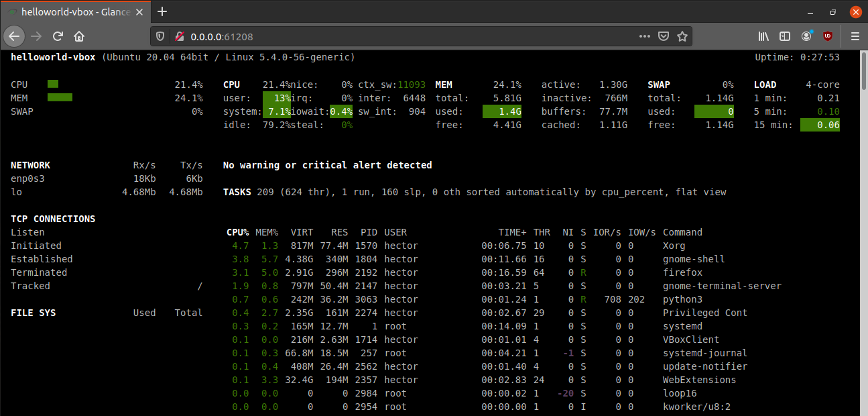This screenshot has width=868, height=416.
Task: Click the address bar showing 0.0.0.0:61208
Action: coord(402,37)
